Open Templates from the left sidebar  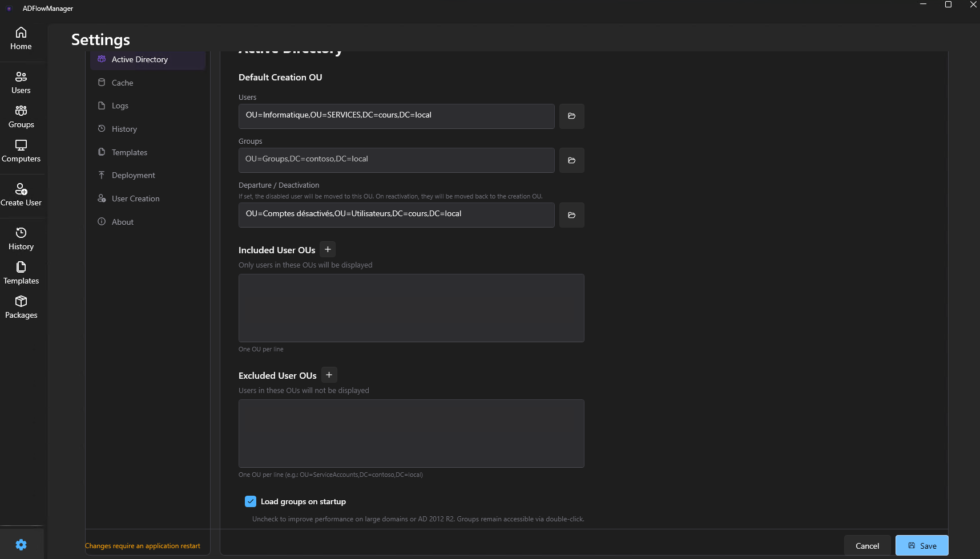[x=21, y=272]
